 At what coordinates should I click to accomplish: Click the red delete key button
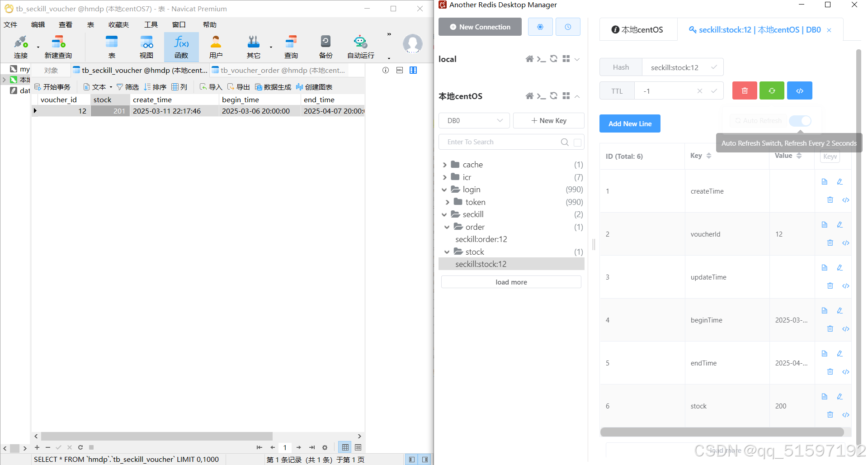[745, 90]
